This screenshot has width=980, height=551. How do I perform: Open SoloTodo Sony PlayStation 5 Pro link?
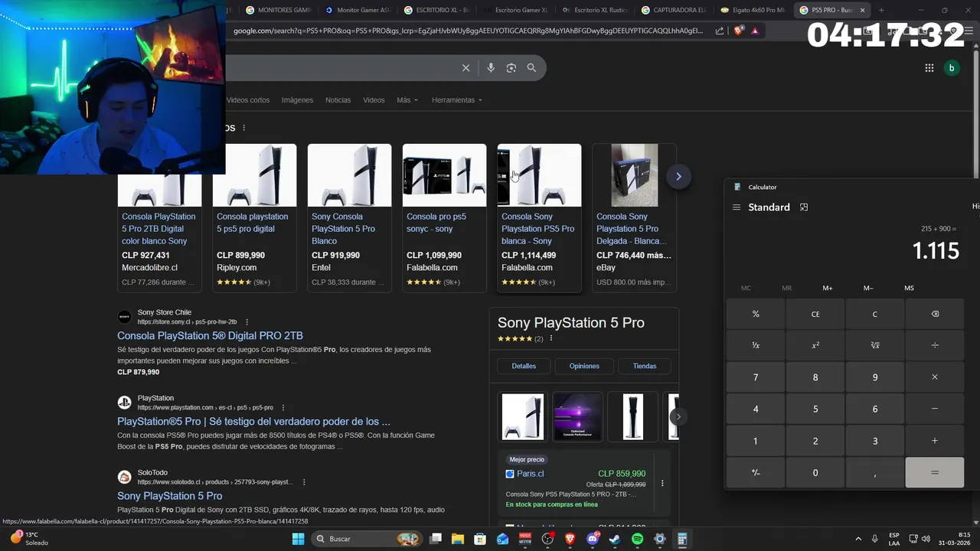(170, 496)
